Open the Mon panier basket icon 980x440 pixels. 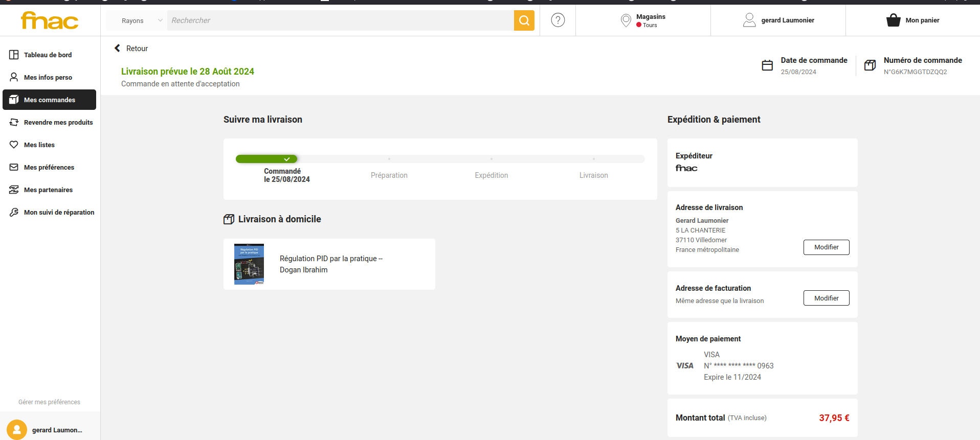[893, 20]
